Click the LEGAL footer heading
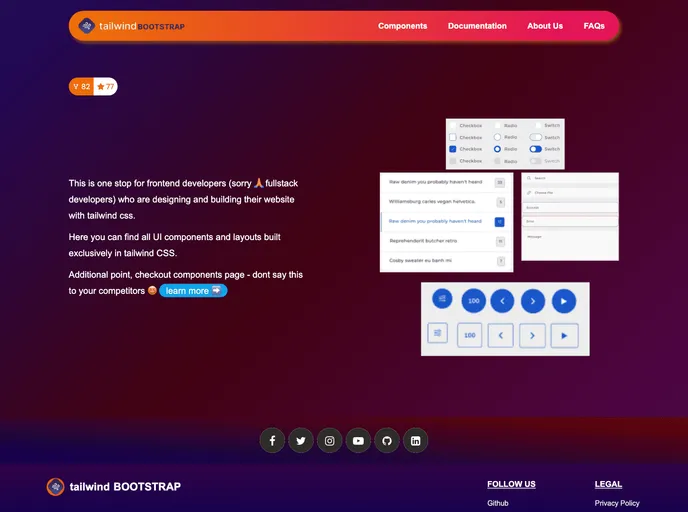The height and width of the screenshot is (512, 688). pos(608,484)
